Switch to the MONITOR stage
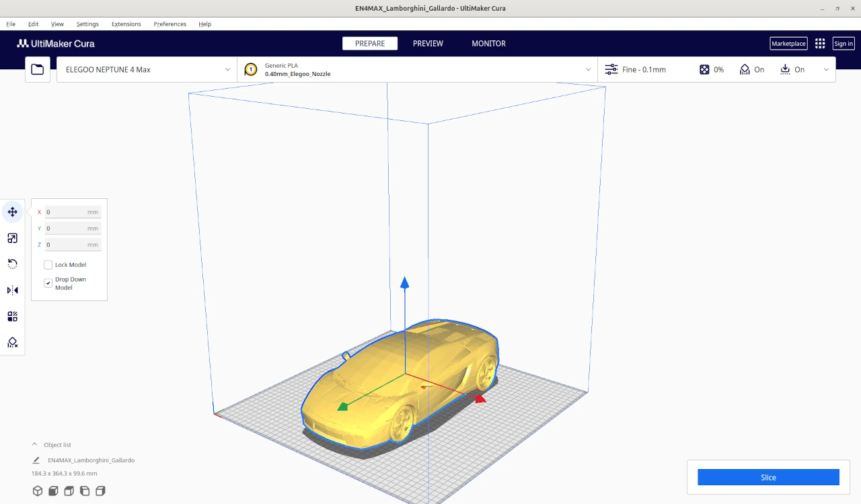Image resolution: width=861 pixels, height=504 pixels. (488, 44)
